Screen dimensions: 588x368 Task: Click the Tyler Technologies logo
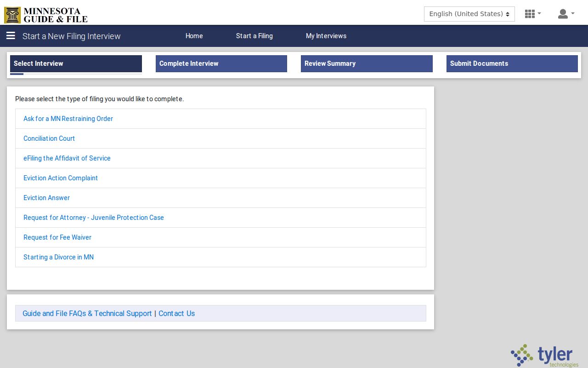pos(545,356)
